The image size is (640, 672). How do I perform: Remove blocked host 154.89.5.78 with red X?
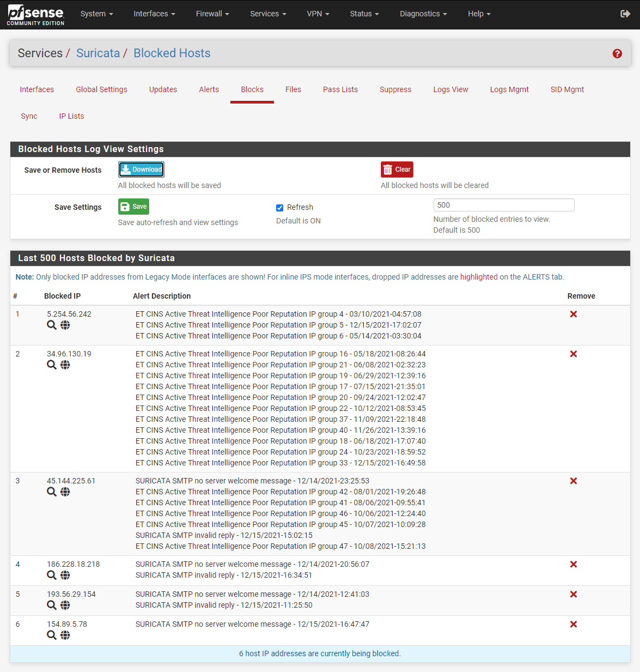[x=573, y=624]
